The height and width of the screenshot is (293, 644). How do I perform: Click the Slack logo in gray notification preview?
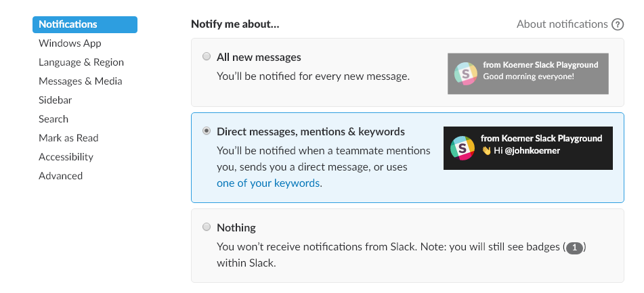(466, 74)
